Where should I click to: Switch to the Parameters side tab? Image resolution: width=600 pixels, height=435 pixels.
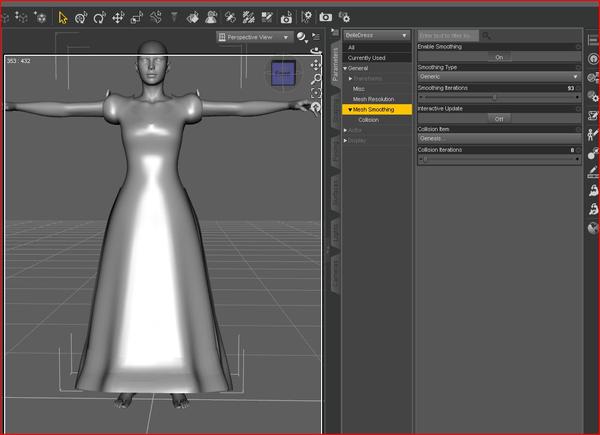[333, 62]
